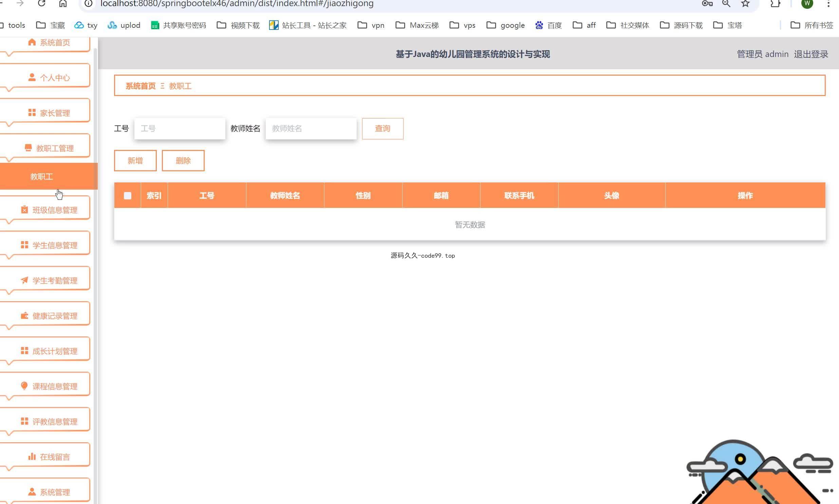The image size is (839, 504).
Task: Click the 教师姓名 column header
Action: point(285,195)
